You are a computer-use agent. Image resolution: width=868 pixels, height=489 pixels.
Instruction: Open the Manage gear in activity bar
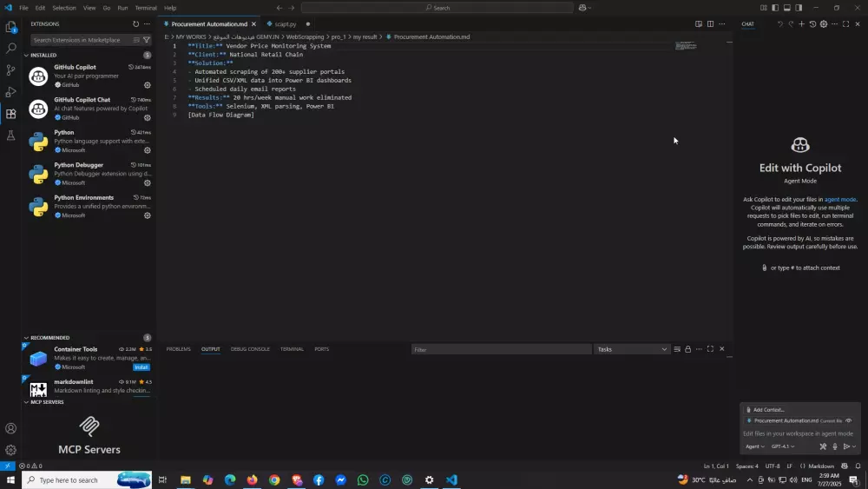[10, 450]
